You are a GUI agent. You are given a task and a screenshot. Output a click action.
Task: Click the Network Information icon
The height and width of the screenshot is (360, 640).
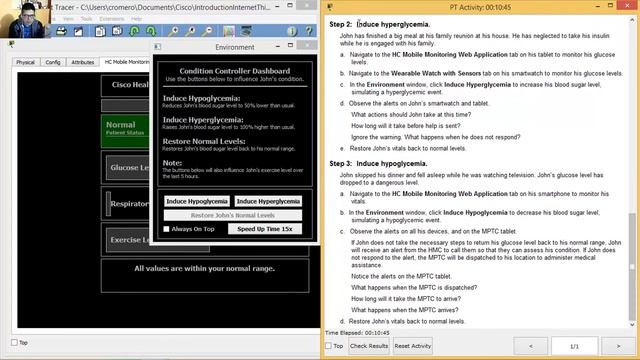[x=291, y=31]
